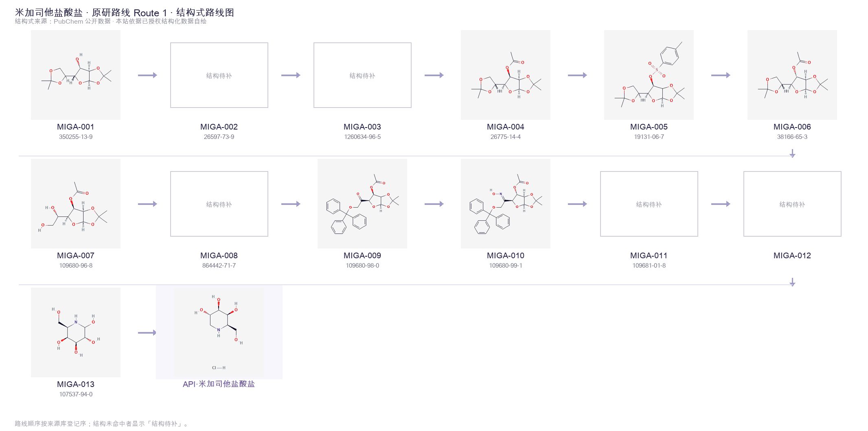This screenshot has width=868, height=431.
Task: Click the arrow between MIGA-001 and MIGA-002
Action: (x=147, y=75)
